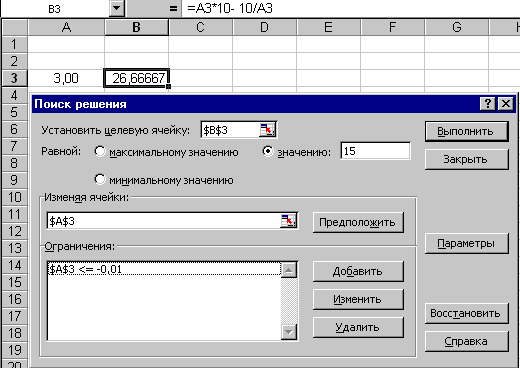Select row header 14
520x368 pixels.
click(14, 265)
